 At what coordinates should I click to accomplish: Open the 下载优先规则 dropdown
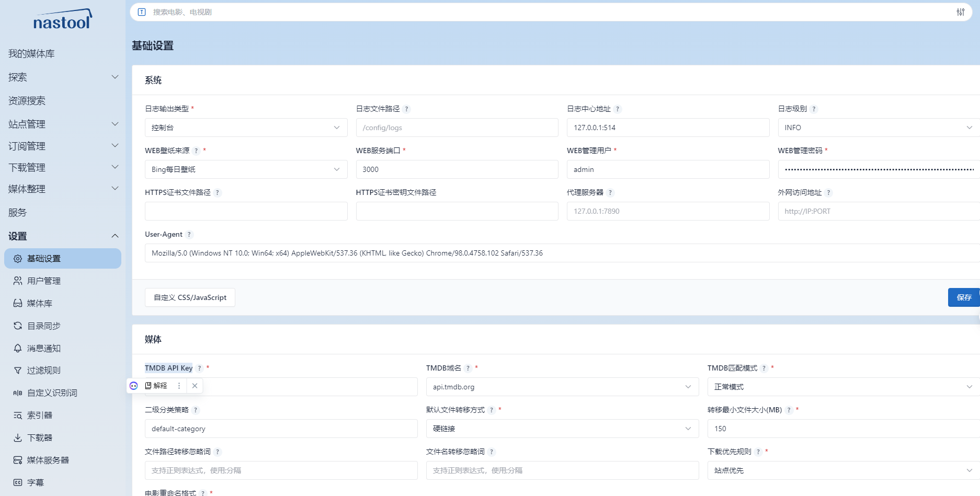click(844, 470)
